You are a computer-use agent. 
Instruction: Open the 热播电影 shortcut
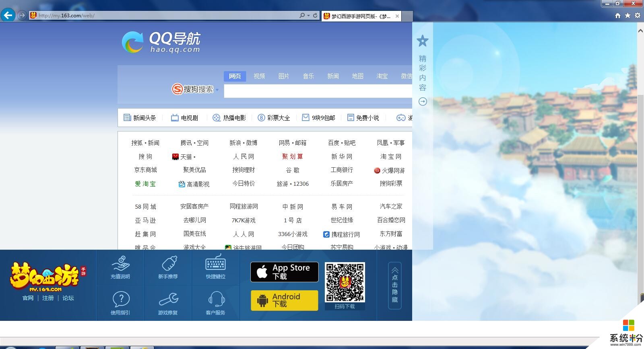[x=229, y=118]
